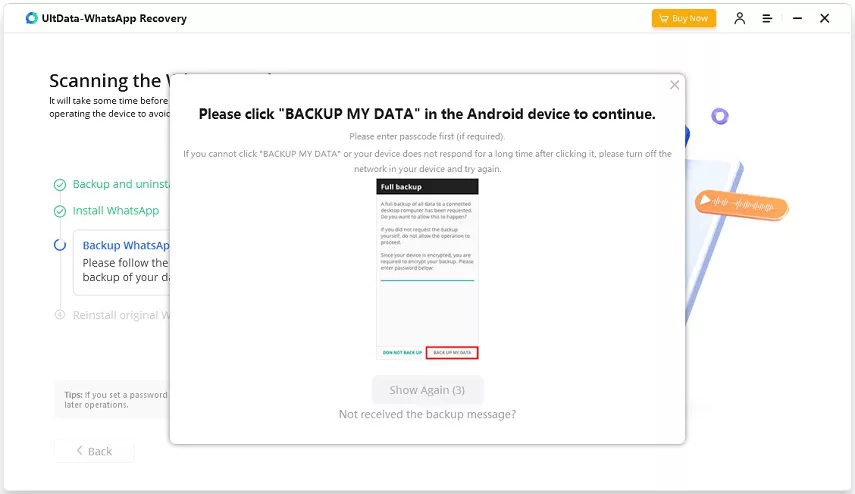Click the Install WhatsApp checkmark icon
855x494 pixels.
click(x=60, y=212)
